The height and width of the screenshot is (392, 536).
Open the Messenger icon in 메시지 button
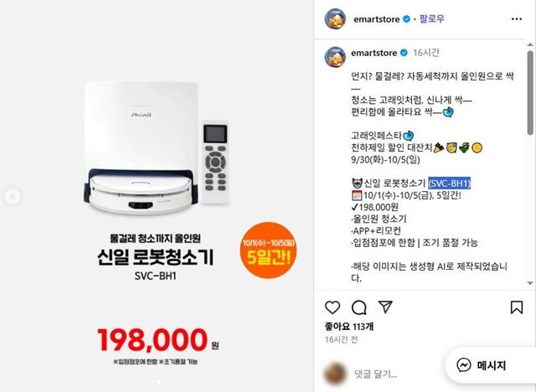coord(464,365)
